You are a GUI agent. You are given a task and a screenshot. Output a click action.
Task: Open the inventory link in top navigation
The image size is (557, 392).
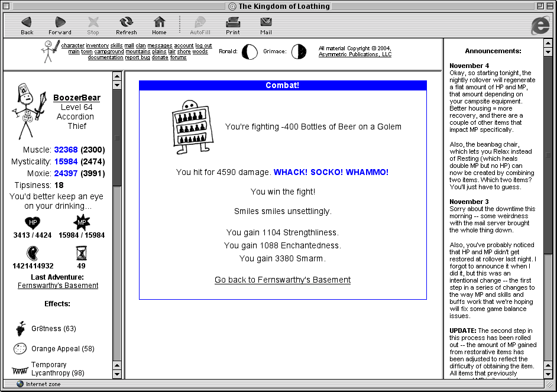97,46
